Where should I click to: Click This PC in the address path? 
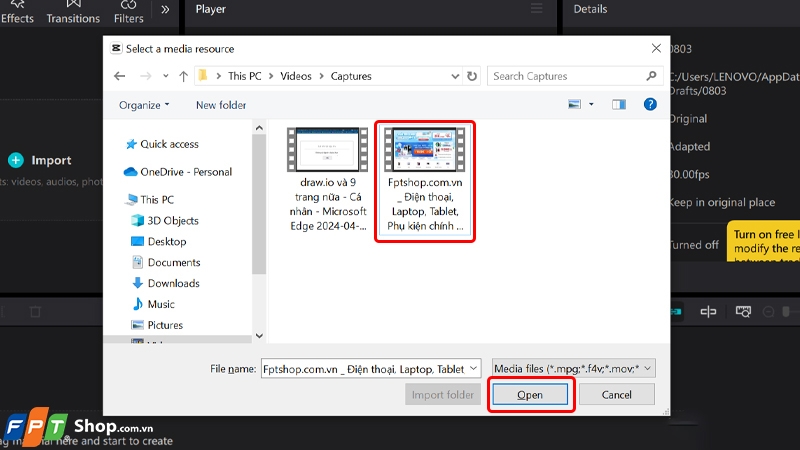[244, 76]
